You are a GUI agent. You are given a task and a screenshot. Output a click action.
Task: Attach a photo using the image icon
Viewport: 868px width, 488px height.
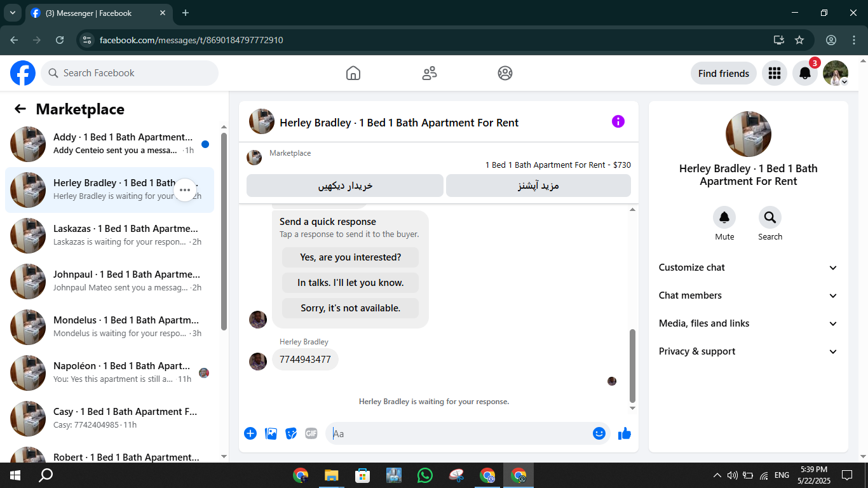point(271,433)
